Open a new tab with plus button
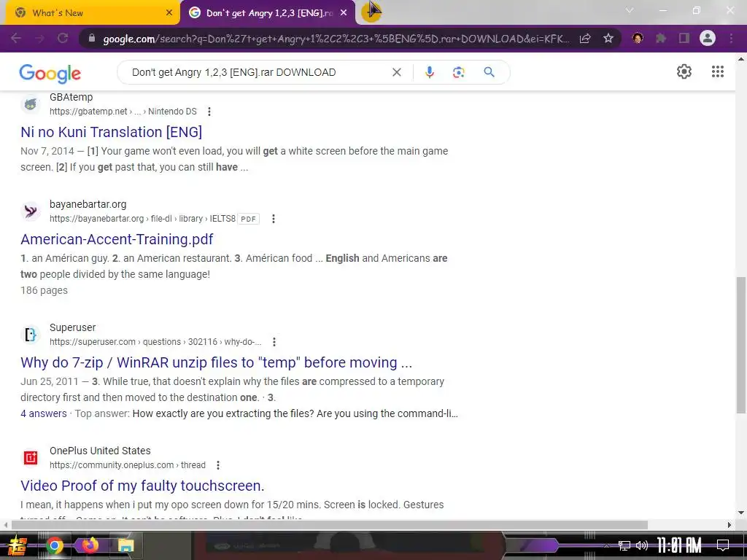This screenshot has width=747, height=560. coord(371,12)
